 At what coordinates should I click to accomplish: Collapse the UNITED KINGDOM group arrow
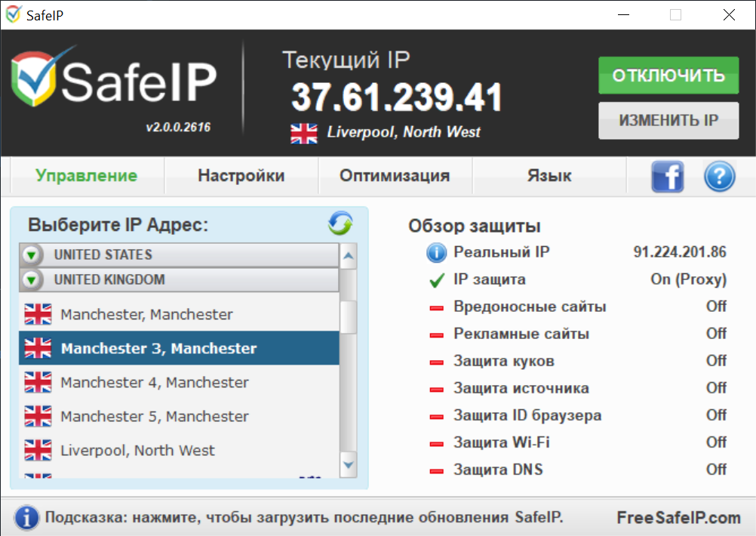[x=32, y=280]
